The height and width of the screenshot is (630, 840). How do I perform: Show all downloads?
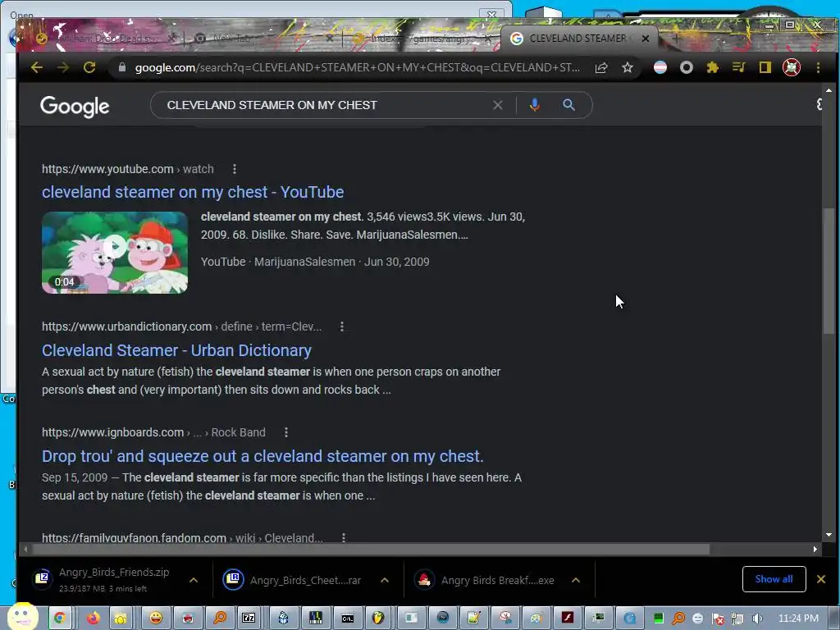tap(774, 579)
